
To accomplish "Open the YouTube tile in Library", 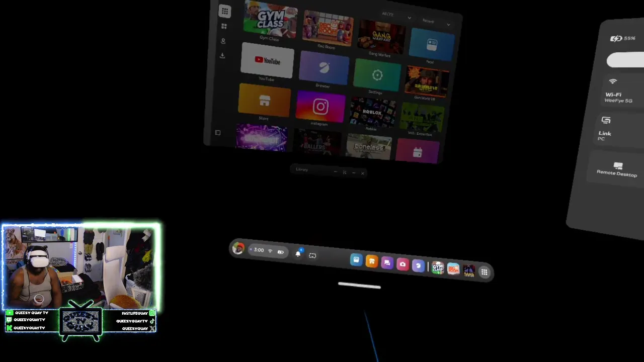I will [x=267, y=60].
